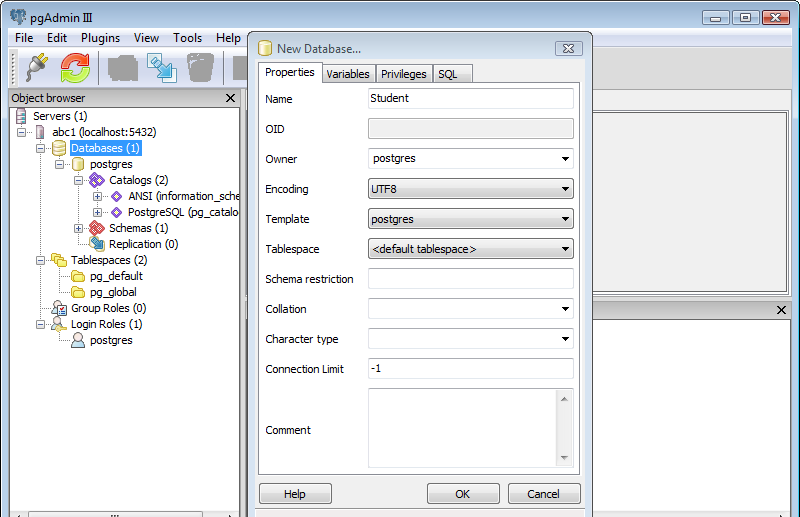
Task: Click the Cancel button
Action: coord(544,494)
